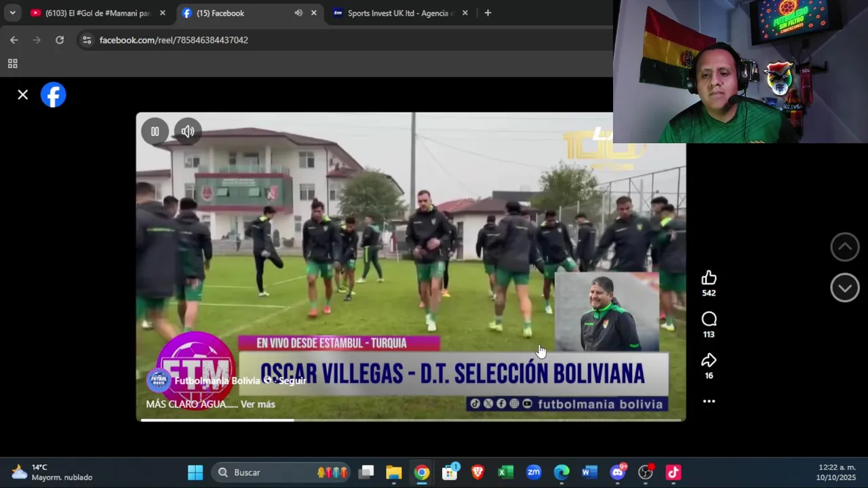The image size is (868, 488).
Task: Close the YouTube tab
Action: coord(163,13)
